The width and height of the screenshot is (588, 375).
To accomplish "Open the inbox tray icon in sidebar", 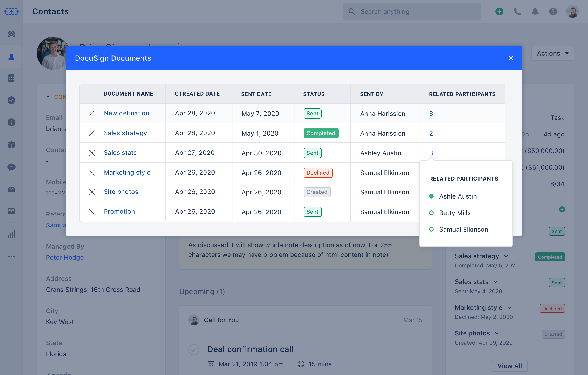I will pos(11,211).
